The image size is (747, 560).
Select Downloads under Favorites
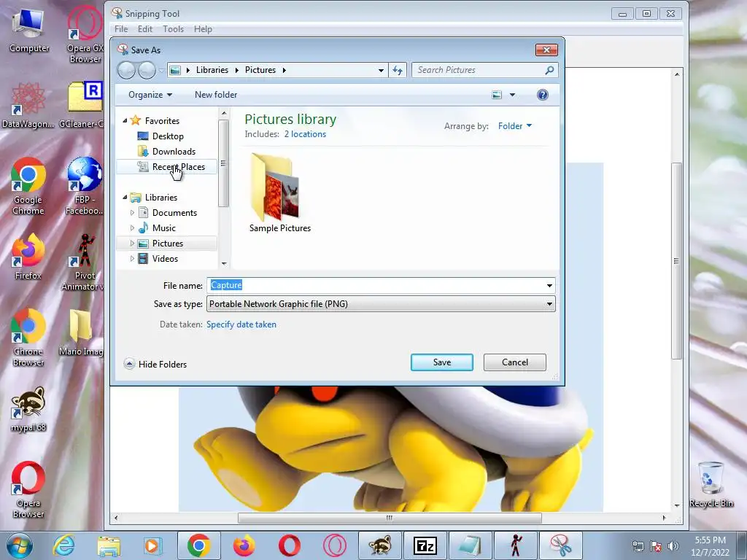coord(174,152)
